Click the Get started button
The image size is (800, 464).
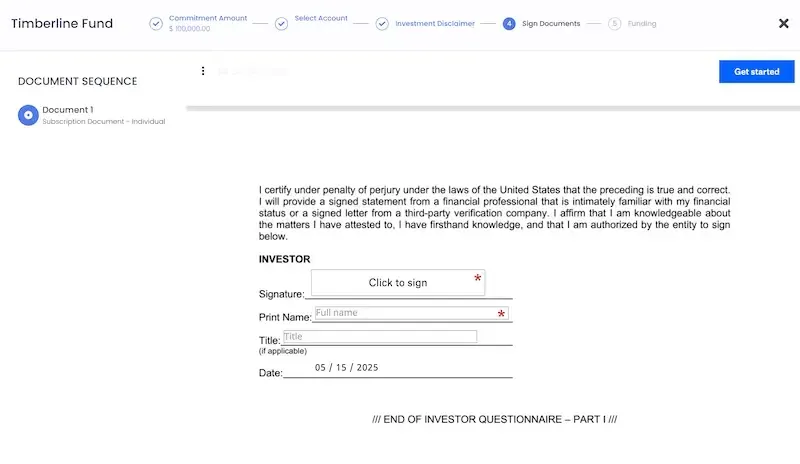point(757,71)
